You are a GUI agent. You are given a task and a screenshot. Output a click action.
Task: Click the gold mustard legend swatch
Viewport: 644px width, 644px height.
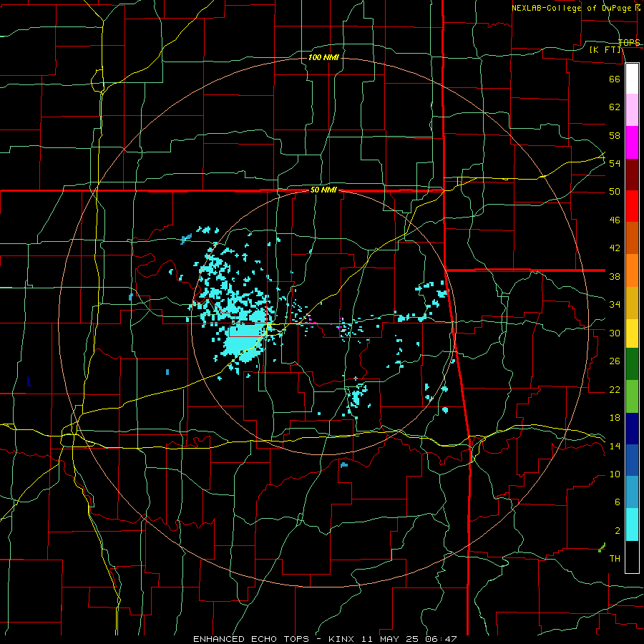(x=632, y=303)
